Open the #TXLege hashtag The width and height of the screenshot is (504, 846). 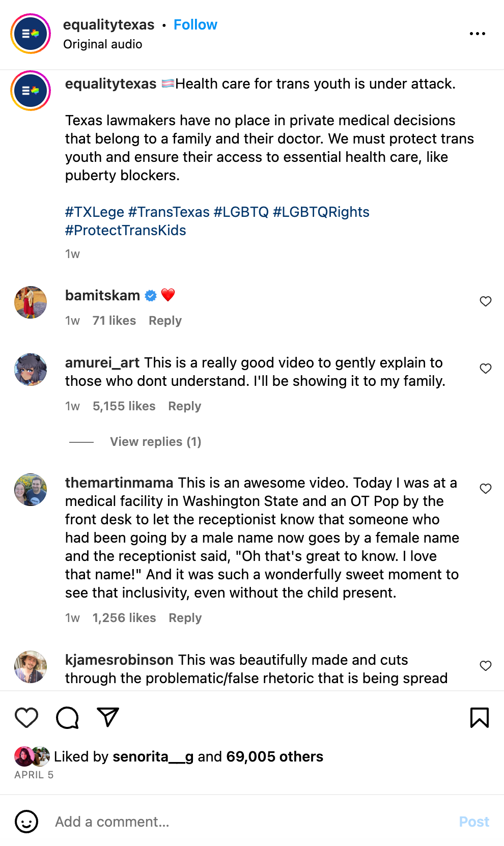pyautogui.click(x=95, y=212)
